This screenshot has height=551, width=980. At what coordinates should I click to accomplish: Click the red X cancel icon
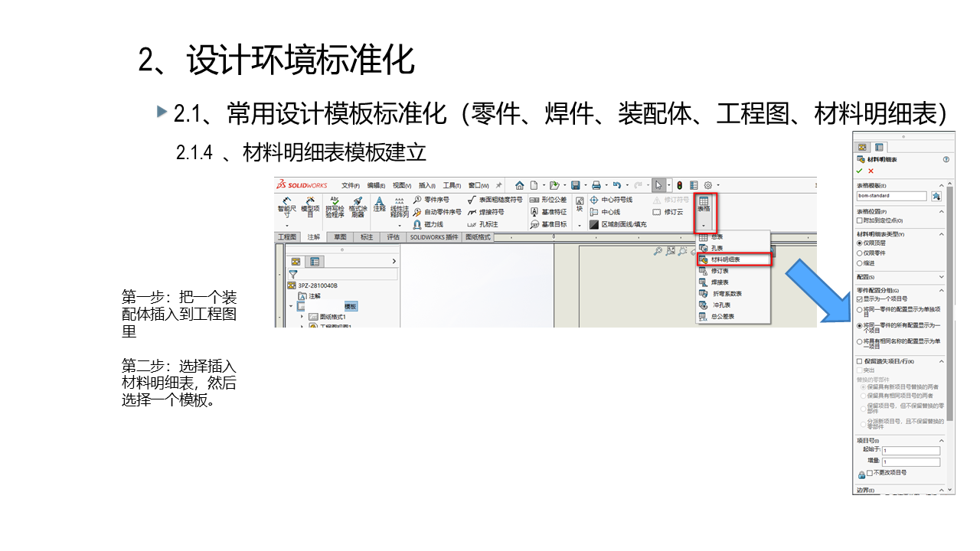(x=871, y=171)
